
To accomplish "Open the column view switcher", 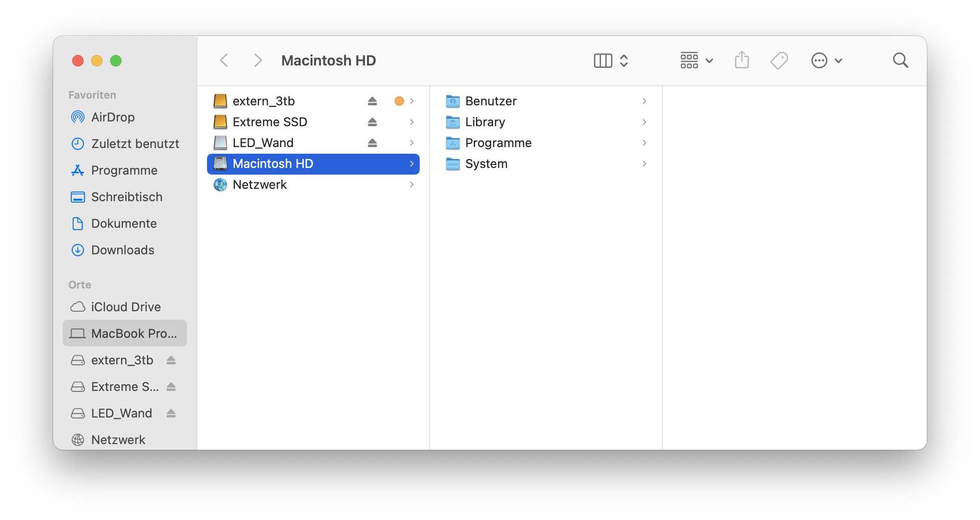I will point(611,61).
